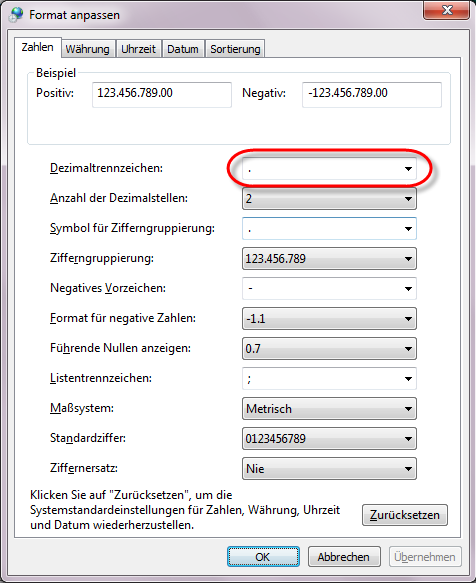Open the Führende Nullen anzeigen dropdown
Image resolution: width=476 pixels, height=583 pixels.
point(329,349)
